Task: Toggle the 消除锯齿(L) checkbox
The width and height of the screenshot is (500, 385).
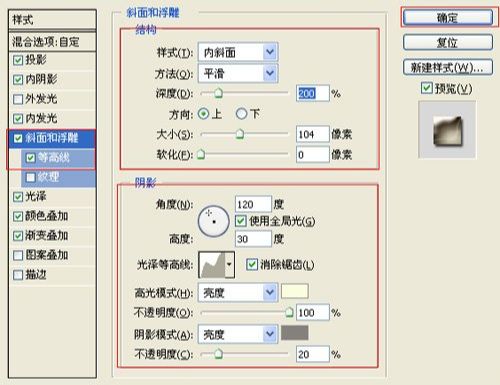Action: (x=251, y=265)
